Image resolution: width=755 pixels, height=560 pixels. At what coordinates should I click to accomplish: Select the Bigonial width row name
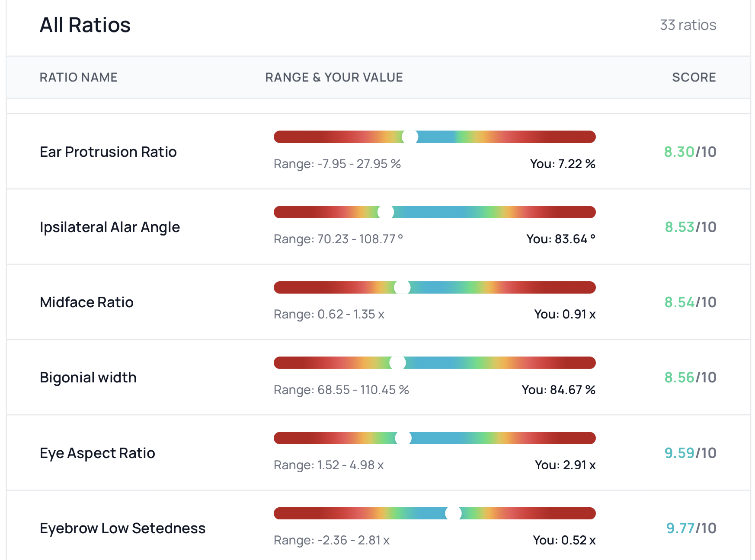[x=88, y=378]
